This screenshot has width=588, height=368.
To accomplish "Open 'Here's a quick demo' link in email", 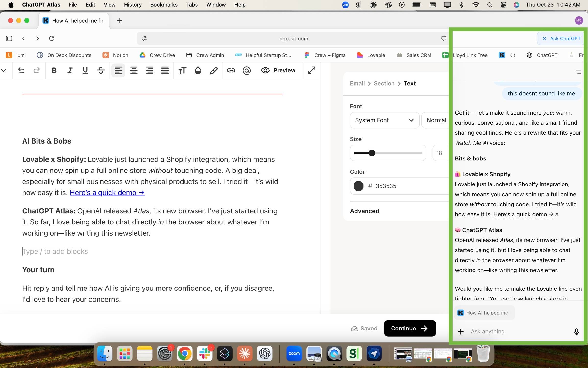I will (x=107, y=193).
